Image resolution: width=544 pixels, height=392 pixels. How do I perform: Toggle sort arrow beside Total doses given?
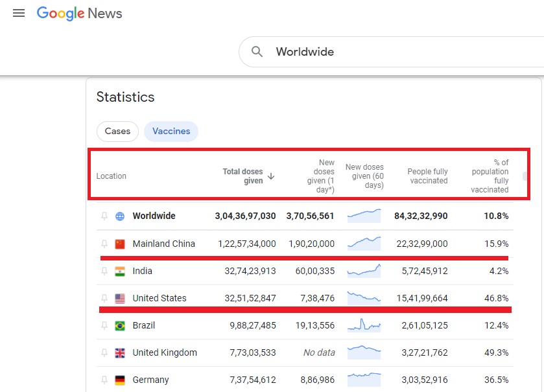pyautogui.click(x=271, y=176)
